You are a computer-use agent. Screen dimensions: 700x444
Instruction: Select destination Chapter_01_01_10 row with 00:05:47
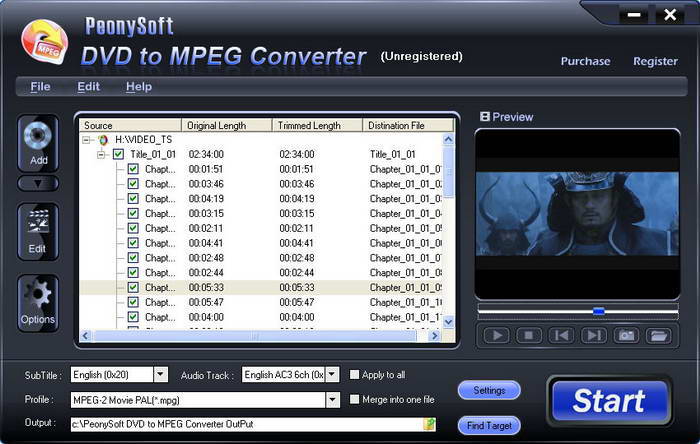[261, 303]
